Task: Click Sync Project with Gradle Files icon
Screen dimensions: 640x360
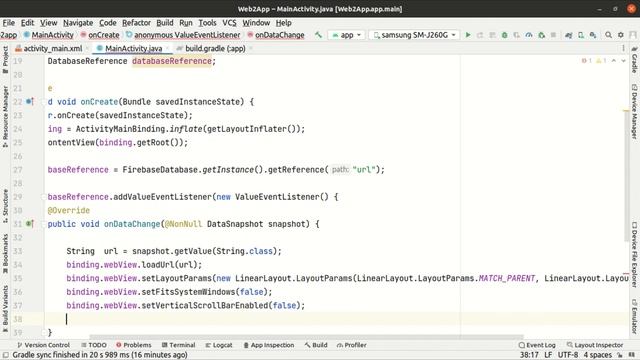Action: 569,35
